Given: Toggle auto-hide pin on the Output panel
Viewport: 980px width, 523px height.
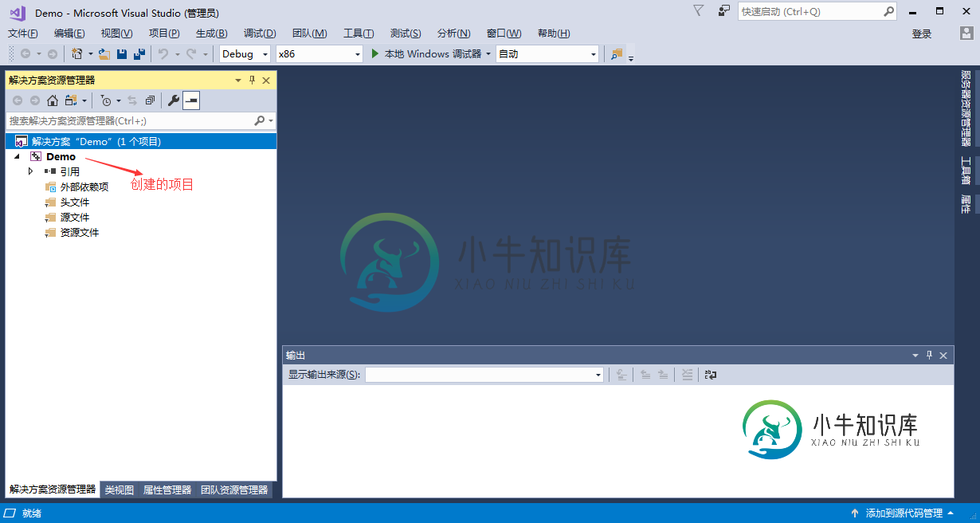Looking at the screenshot, I should pos(929,356).
